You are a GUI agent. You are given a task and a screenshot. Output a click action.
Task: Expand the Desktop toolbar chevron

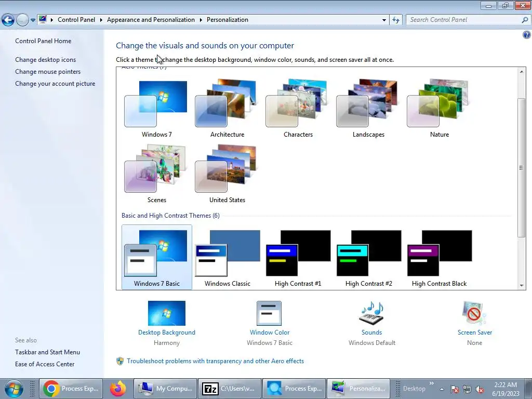click(x=432, y=383)
